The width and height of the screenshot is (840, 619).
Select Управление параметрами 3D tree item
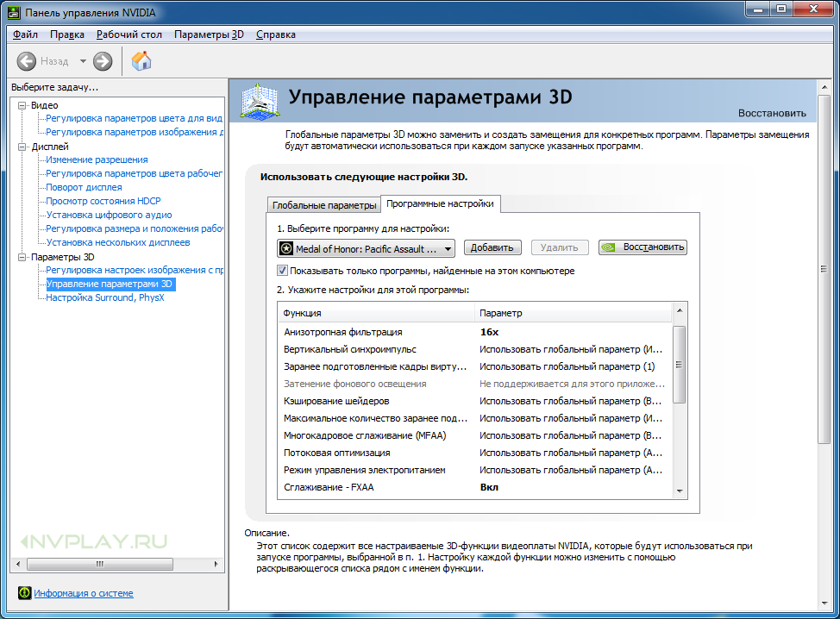(110, 284)
